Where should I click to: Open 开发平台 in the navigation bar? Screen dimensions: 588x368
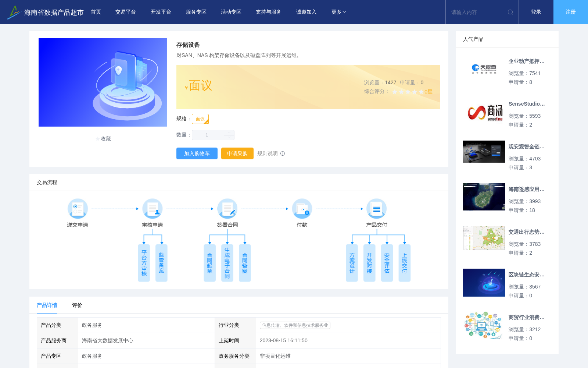point(161,12)
